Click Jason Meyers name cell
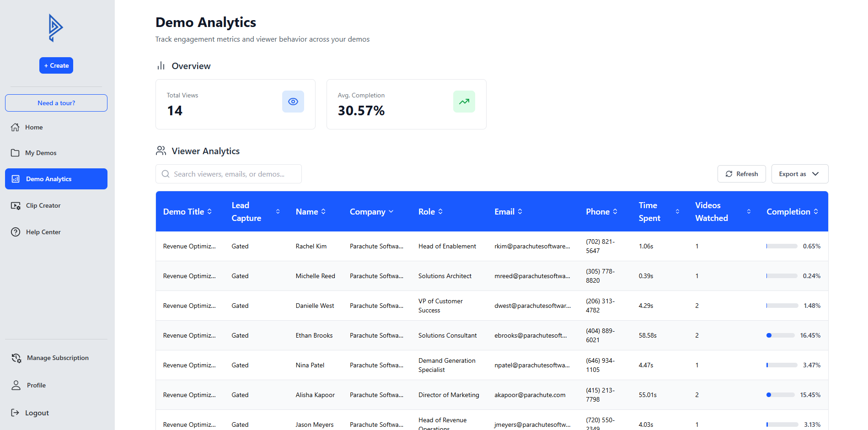Viewport: 868px width, 430px height. [x=314, y=425]
